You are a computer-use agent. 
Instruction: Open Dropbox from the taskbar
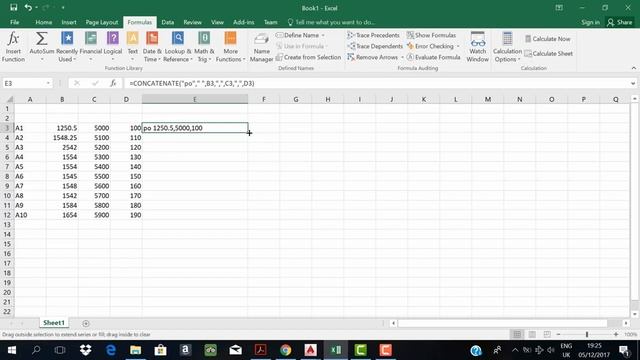tap(86, 350)
